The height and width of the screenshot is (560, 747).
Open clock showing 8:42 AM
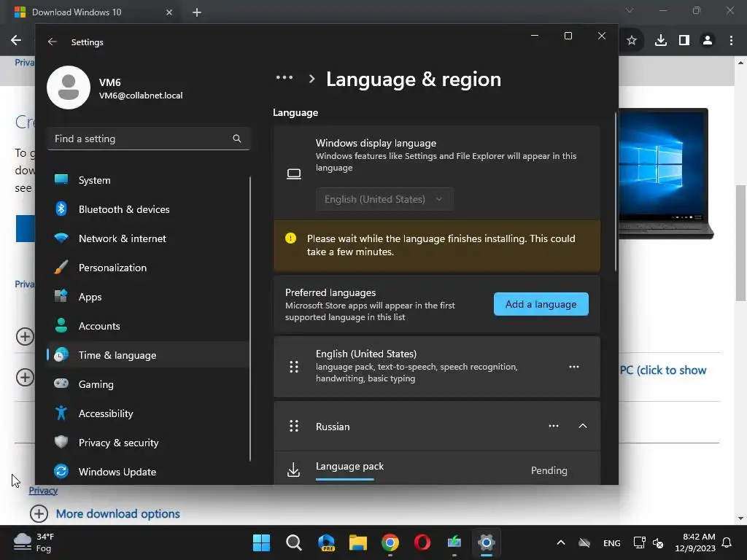(695, 542)
